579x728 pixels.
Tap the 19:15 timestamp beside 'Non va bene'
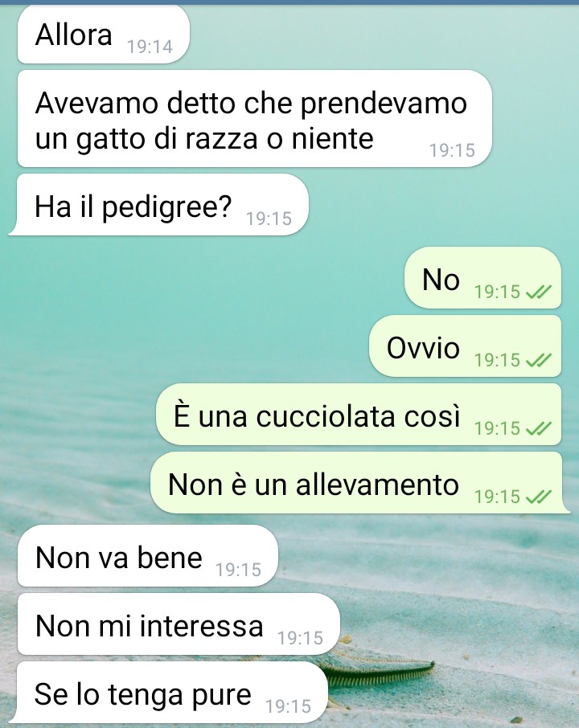pyautogui.click(x=239, y=570)
